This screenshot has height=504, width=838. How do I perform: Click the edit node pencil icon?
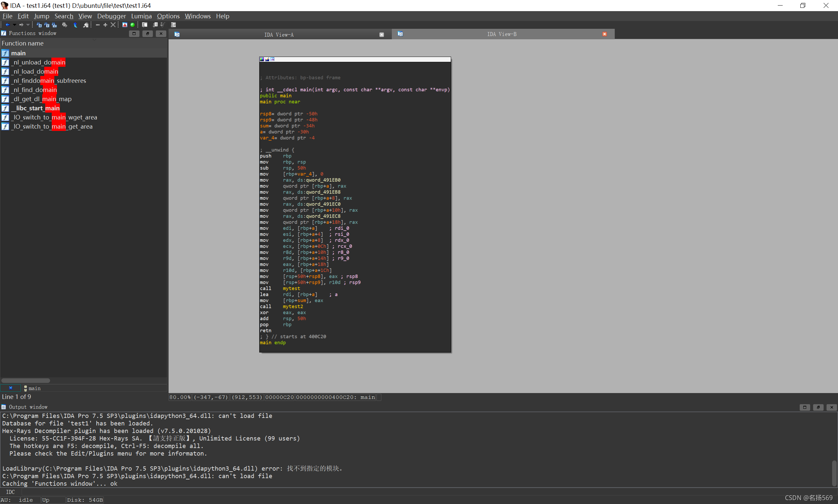[267, 60]
